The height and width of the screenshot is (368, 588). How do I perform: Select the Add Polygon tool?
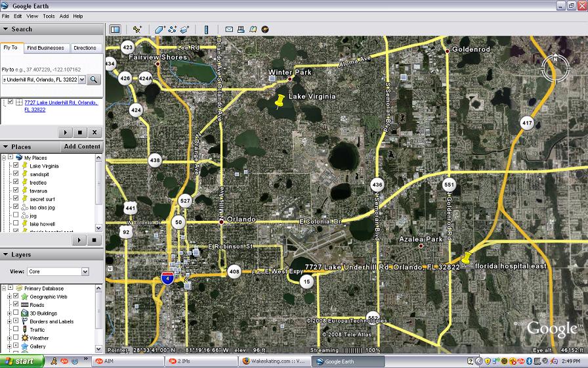click(159, 30)
